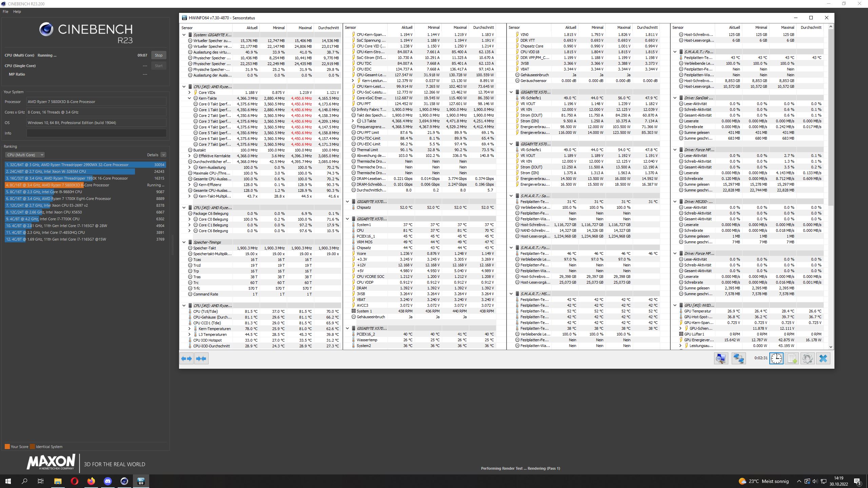Open the CPU (Multi Core) ranking dropdown

click(x=24, y=155)
